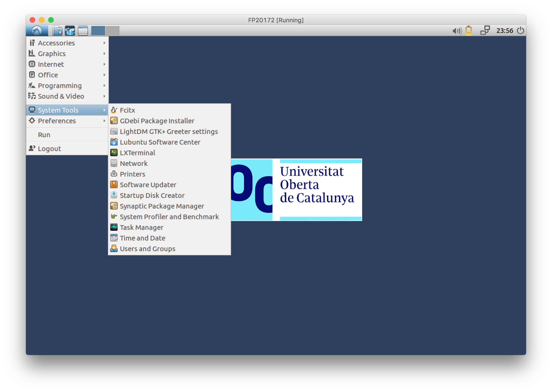Select the first workspace in pager
Viewport: 552px width, 392px height.
pos(98,31)
